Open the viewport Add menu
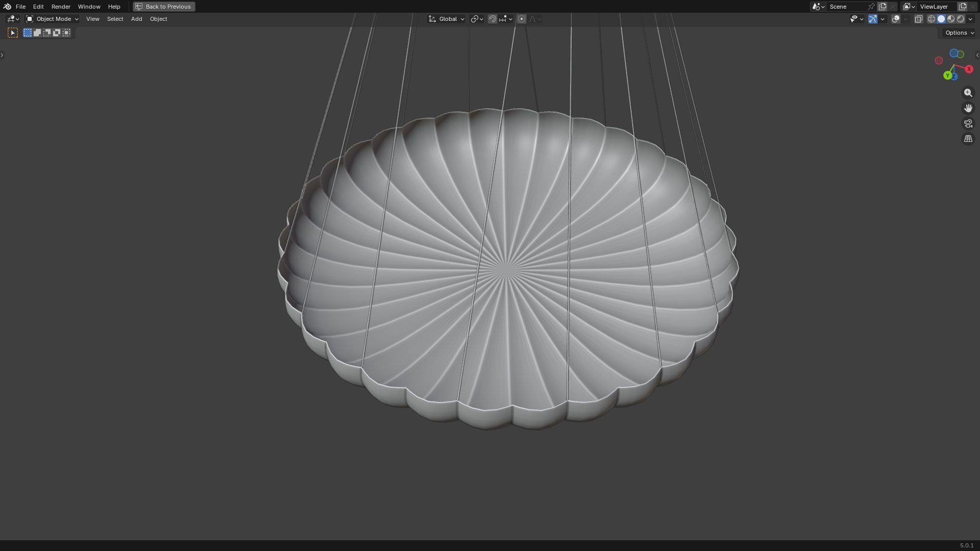The height and width of the screenshot is (551, 980). coord(136,19)
